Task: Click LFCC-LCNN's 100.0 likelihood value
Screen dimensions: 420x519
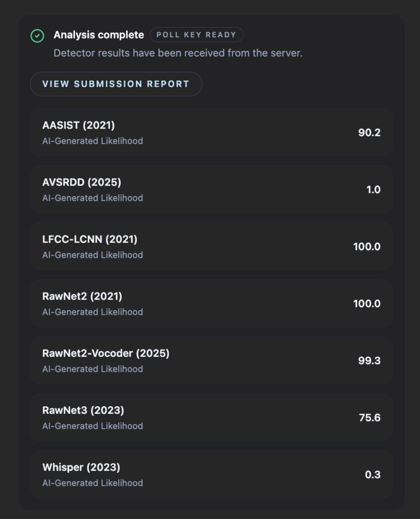Action: coord(365,246)
